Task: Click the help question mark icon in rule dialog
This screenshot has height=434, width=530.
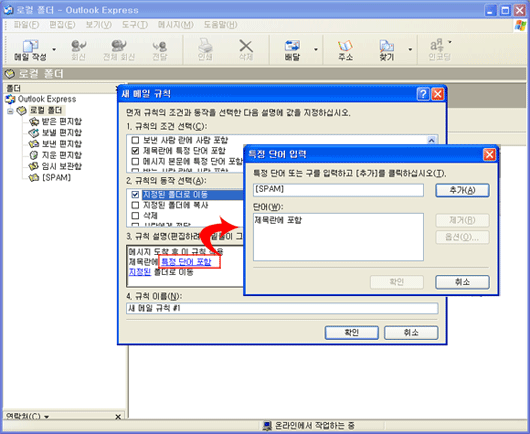Action: tap(423, 94)
